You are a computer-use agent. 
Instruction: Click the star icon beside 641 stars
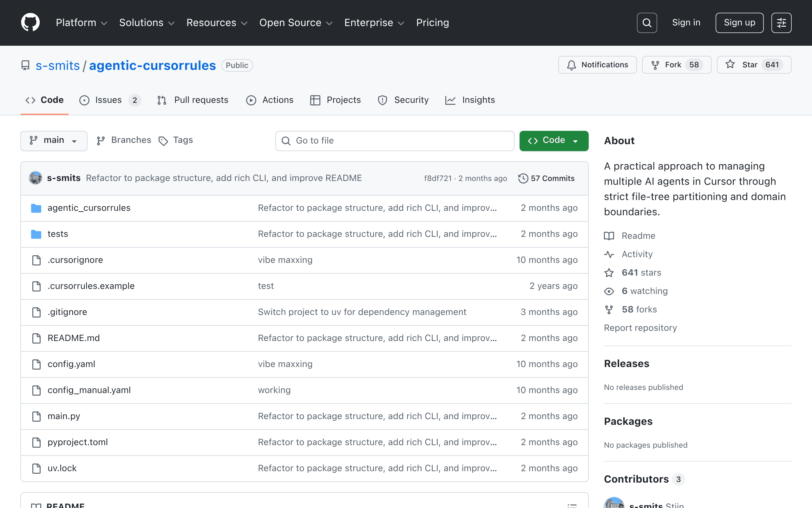click(609, 273)
